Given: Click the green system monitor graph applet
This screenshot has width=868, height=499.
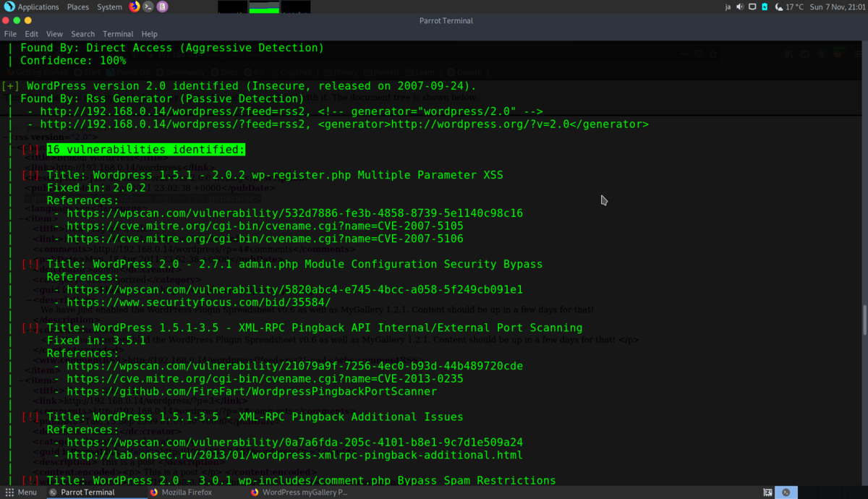Looking at the screenshot, I should [264, 7].
